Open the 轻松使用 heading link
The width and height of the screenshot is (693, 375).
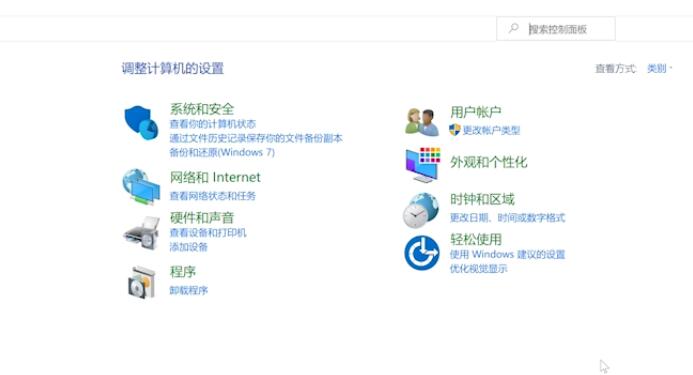(x=476, y=240)
